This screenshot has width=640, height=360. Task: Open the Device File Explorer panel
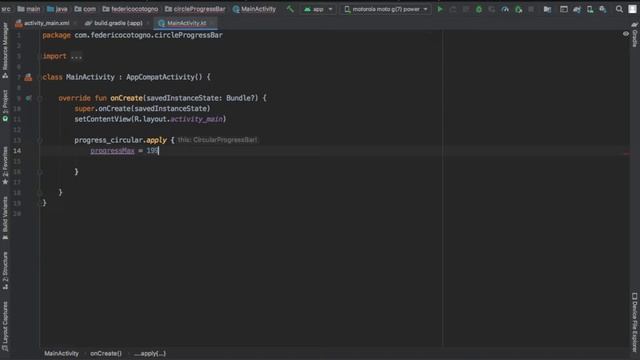(x=635, y=322)
